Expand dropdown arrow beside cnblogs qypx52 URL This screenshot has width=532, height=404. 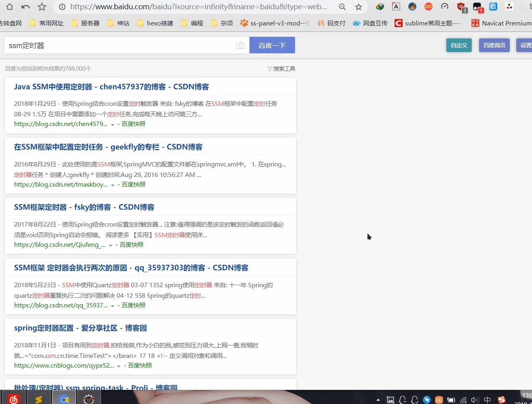pyautogui.click(x=119, y=366)
